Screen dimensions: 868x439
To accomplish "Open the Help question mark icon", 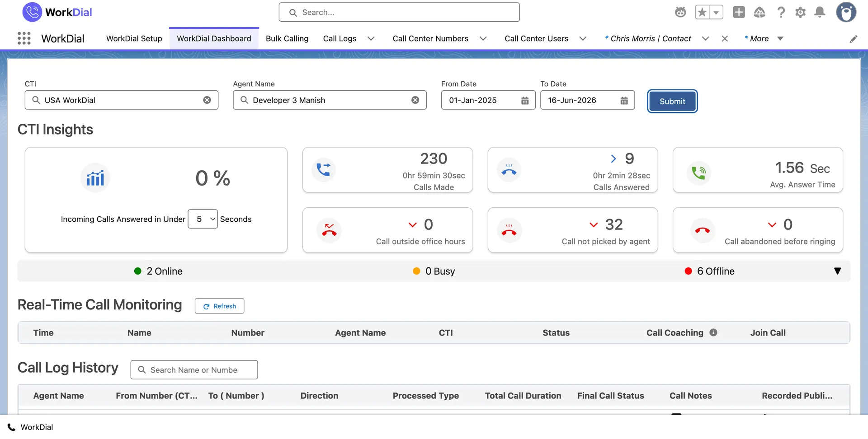I will tap(781, 12).
